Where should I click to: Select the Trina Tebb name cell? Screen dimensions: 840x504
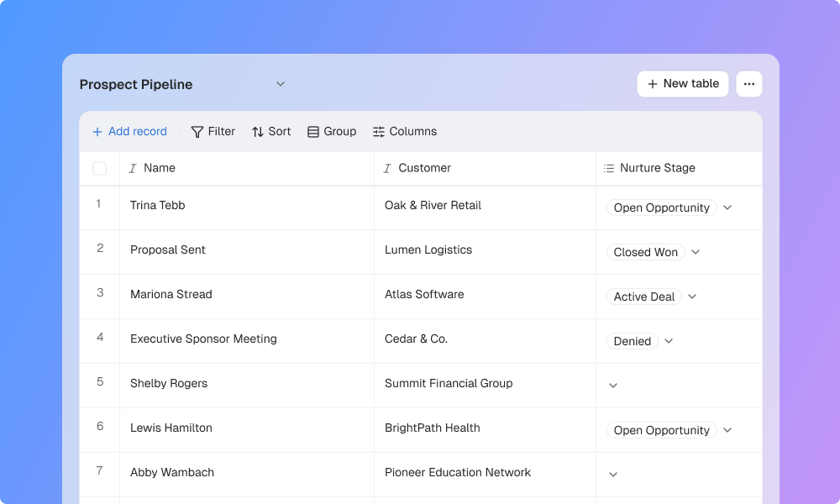[x=247, y=207]
